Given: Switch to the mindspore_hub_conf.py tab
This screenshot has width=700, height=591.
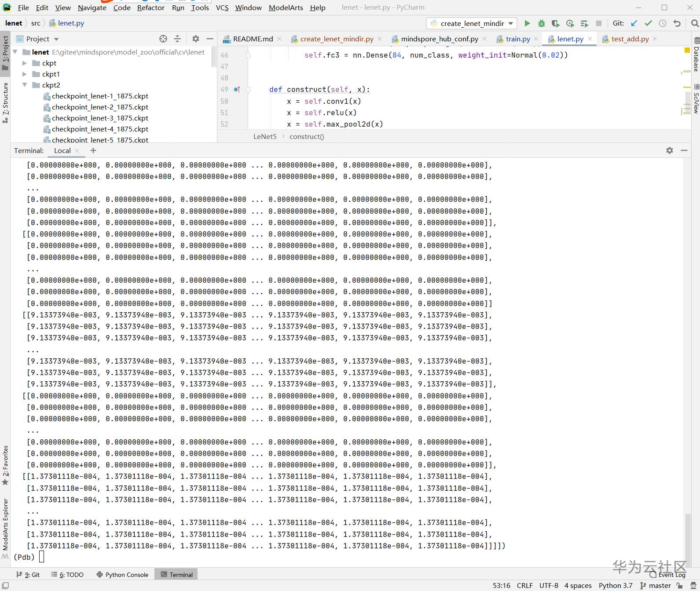Looking at the screenshot, I should click(440, 39).
